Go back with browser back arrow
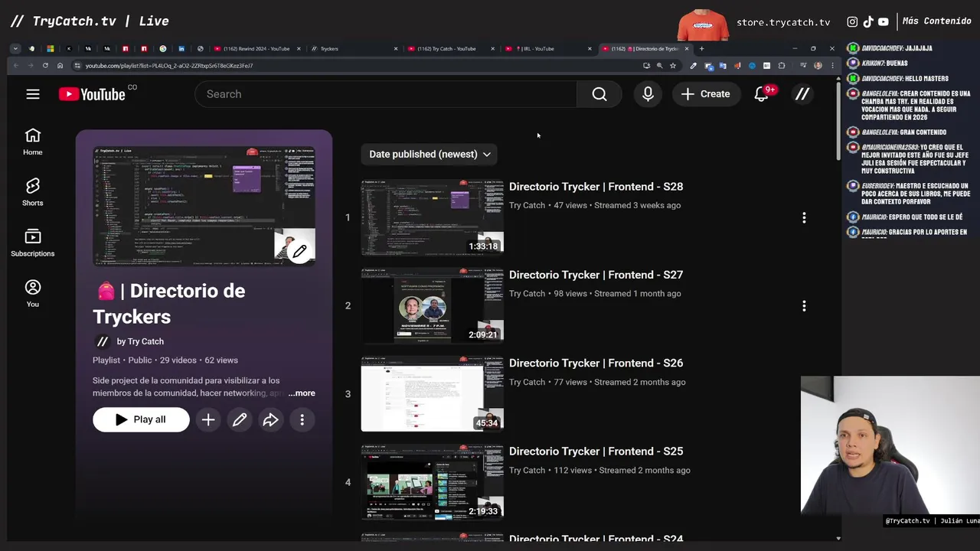980x551 pixels. [x=16, y=66]
